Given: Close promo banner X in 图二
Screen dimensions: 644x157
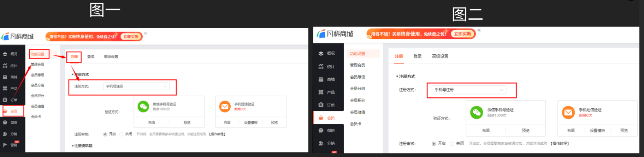Looking at the screenshot, I should tap(479, 30).
